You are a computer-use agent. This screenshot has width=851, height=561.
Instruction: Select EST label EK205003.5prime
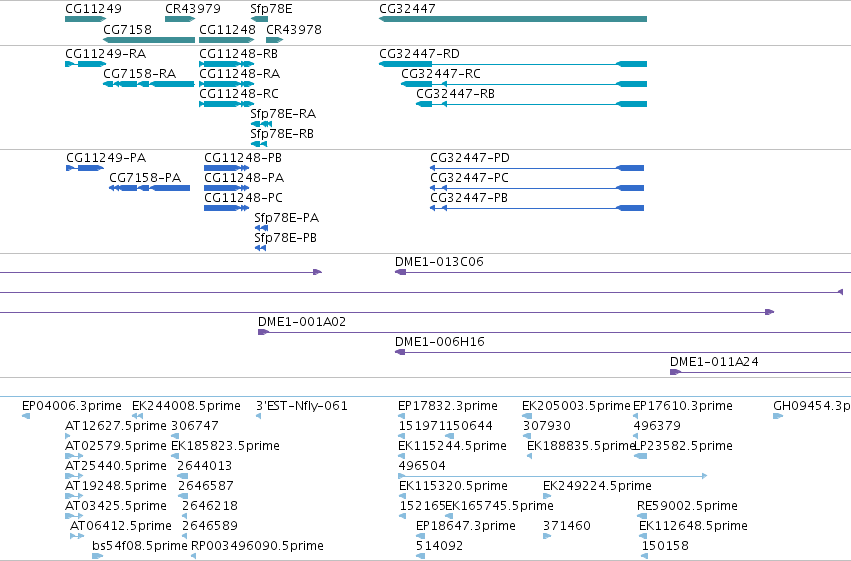pos(576,406)
